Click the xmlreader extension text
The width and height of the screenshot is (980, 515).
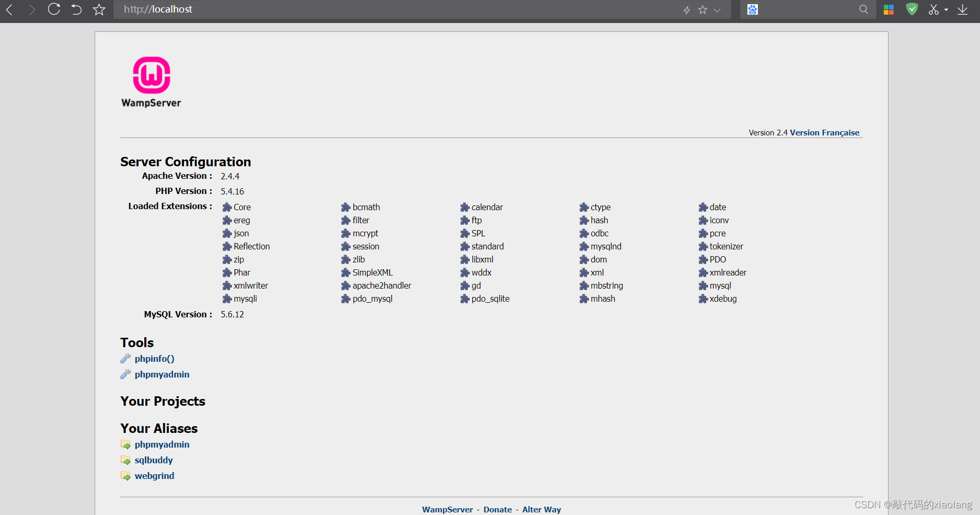click(728, 272)
